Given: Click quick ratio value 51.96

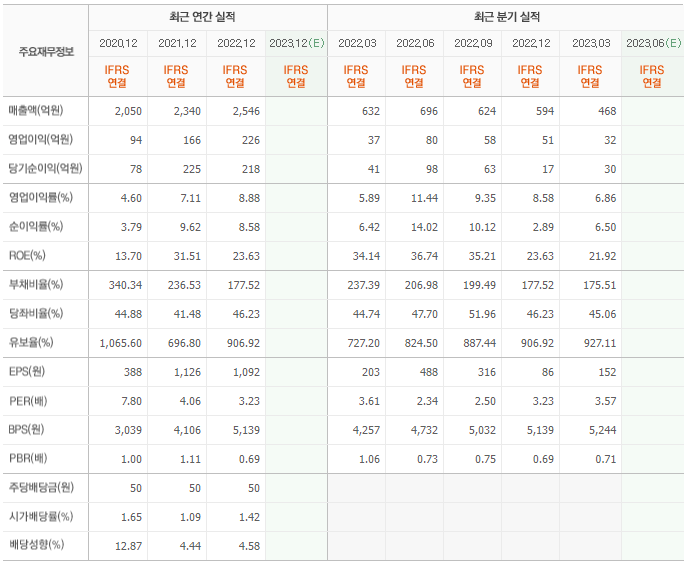Looking at the screenshot, I should pyautogui.click(x=482, y=314).
